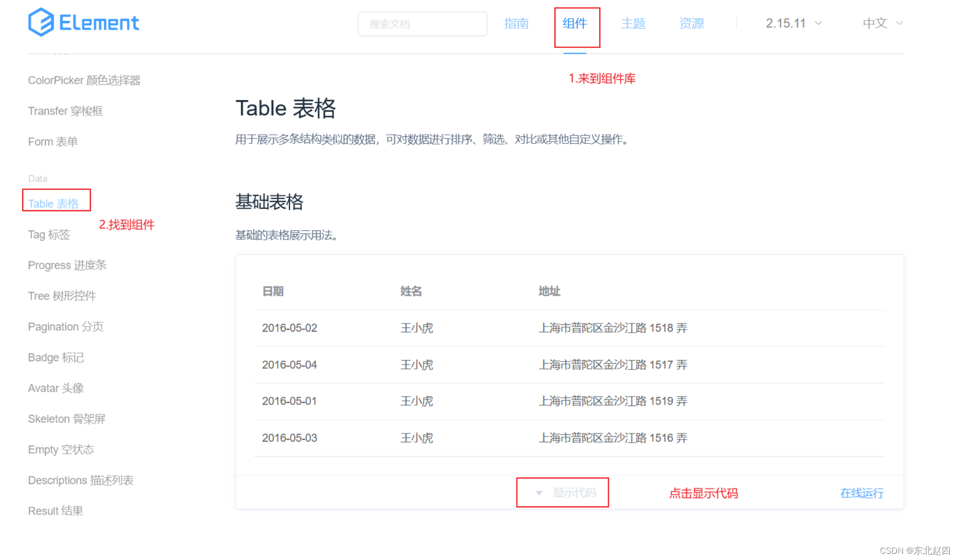Click the date cell 2016-05-03
Viewport: 958px width, 560px height.
[x=289, y=438]
